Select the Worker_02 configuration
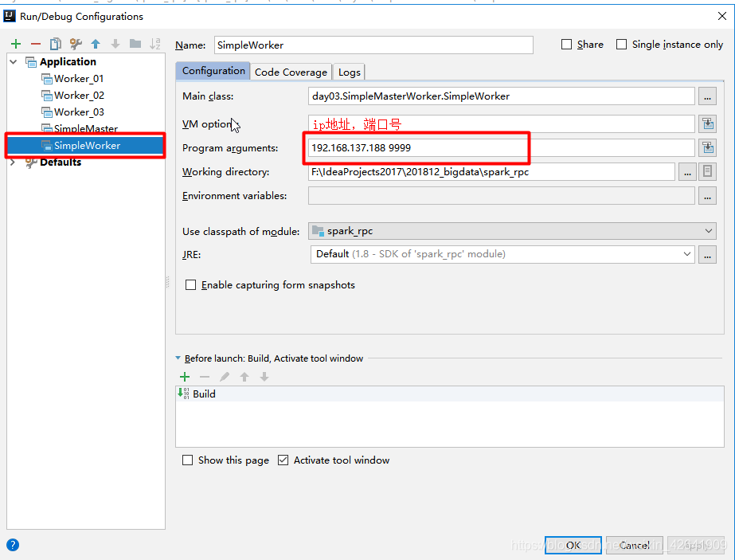Image resolution: width=735 pixels, height=560 pixels. click(79, 96)
